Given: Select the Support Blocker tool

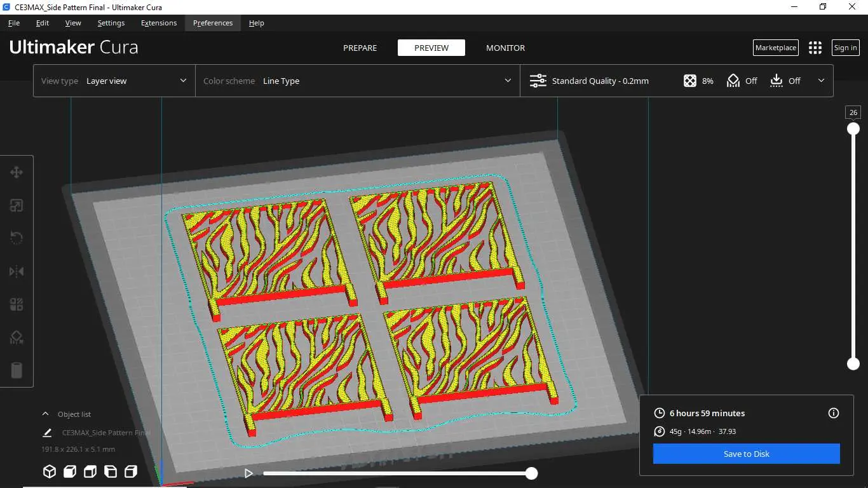Looking at the screenshot, I should (x=17, y=337).
